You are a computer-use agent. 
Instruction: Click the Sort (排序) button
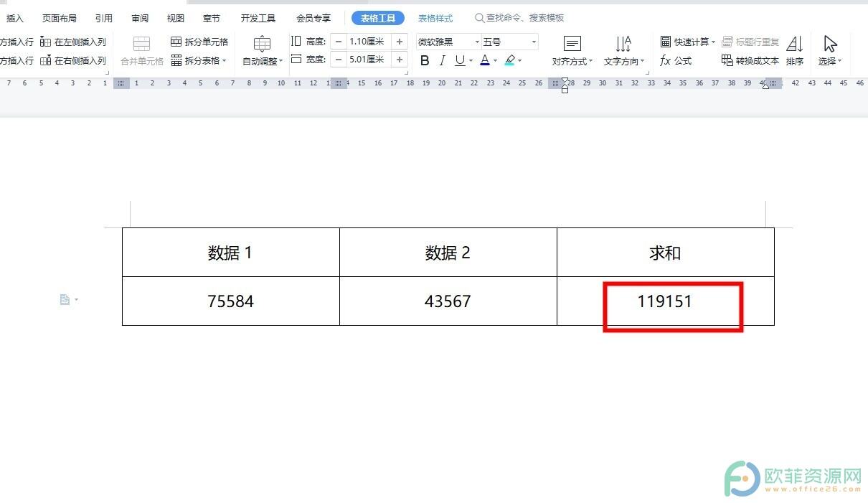(x=795, y=51)
